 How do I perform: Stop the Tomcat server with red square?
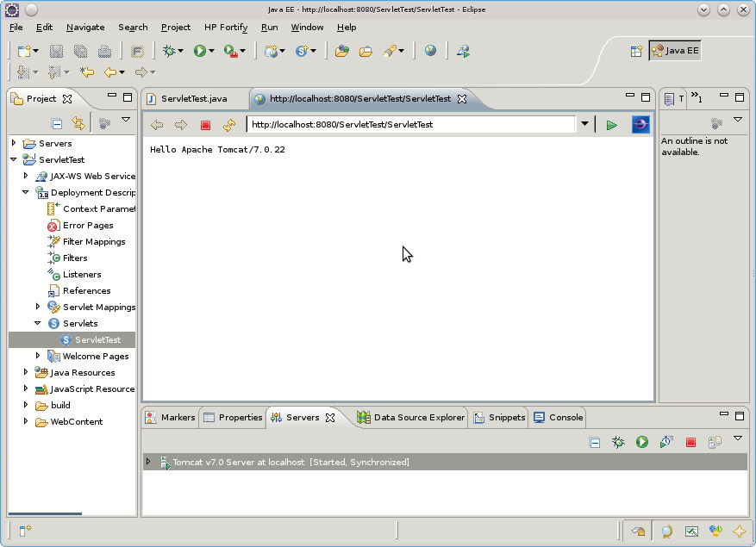690,443
